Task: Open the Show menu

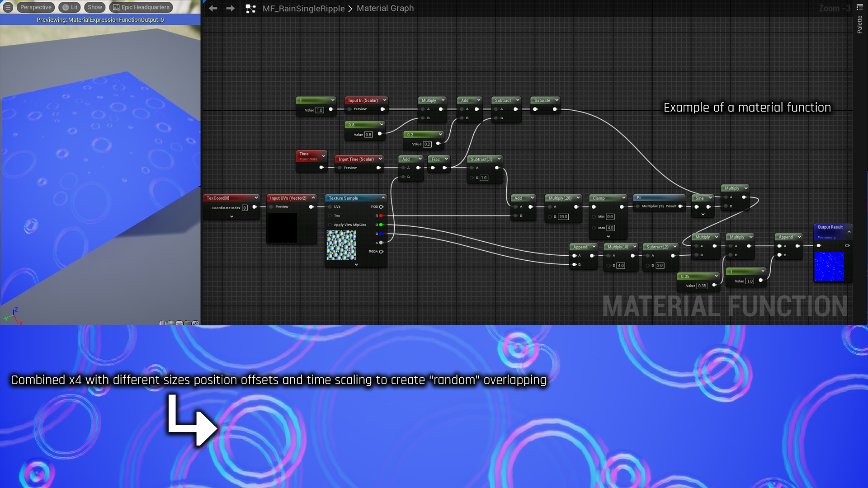Action: [x=95, y=7]
